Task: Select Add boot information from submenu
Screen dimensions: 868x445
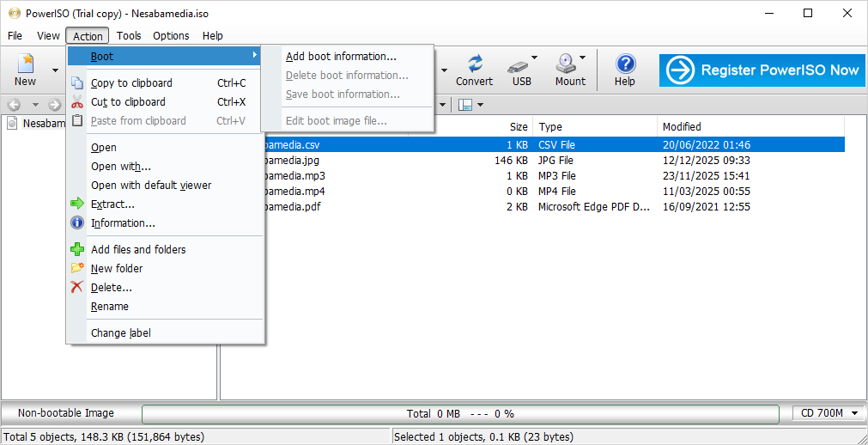Action: tap(341, 57)
